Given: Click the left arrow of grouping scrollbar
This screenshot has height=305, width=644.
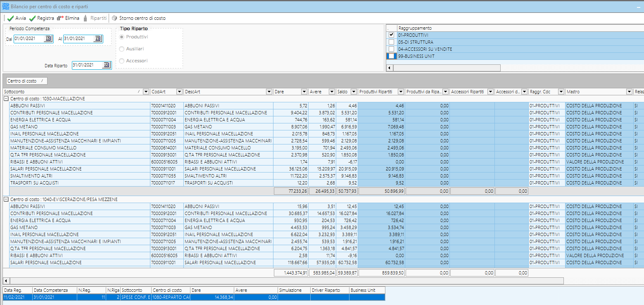Looking at the screenshot, I should click(389, 68).
